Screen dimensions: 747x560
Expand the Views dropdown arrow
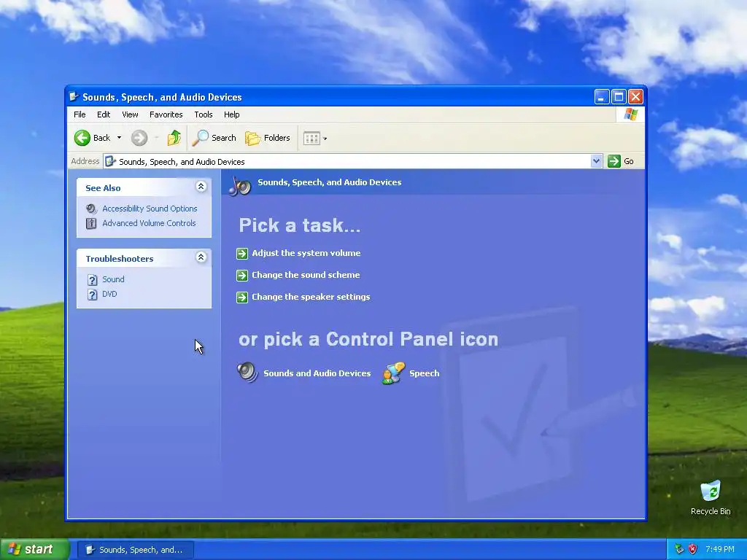tap(325, 139)
